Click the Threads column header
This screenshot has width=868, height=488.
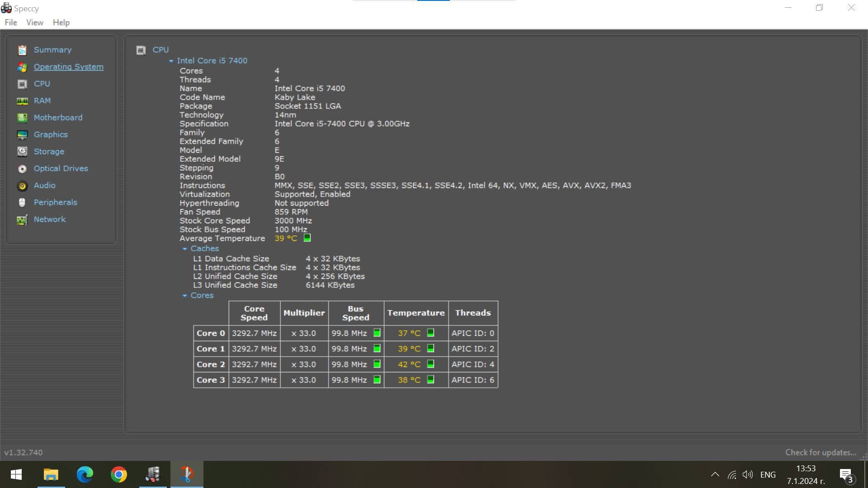tap(473, 313)
